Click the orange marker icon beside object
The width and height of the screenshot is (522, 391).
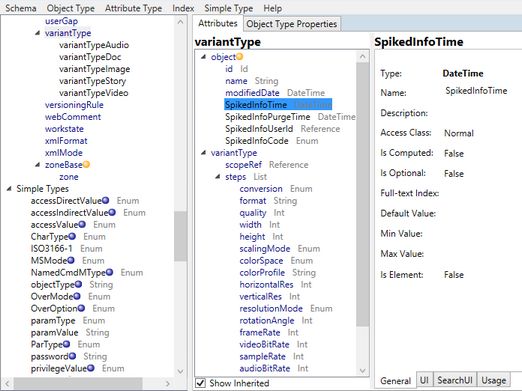click(239, 56)
